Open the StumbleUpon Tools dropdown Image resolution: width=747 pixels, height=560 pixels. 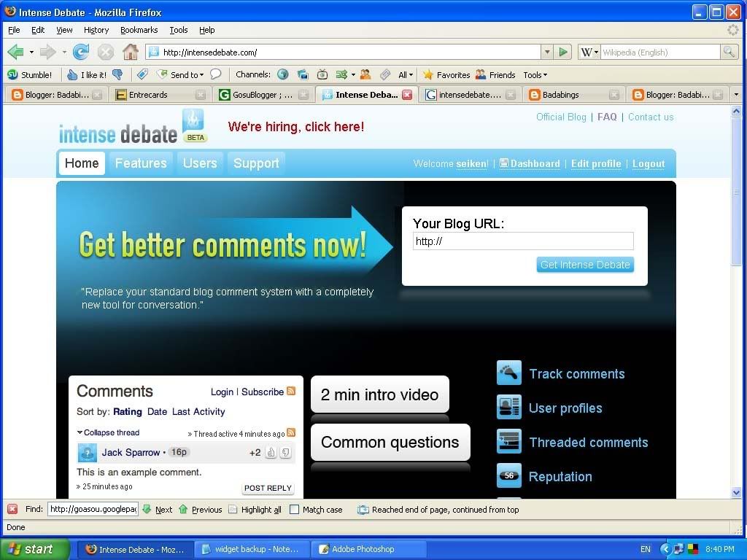click(535, 75)
